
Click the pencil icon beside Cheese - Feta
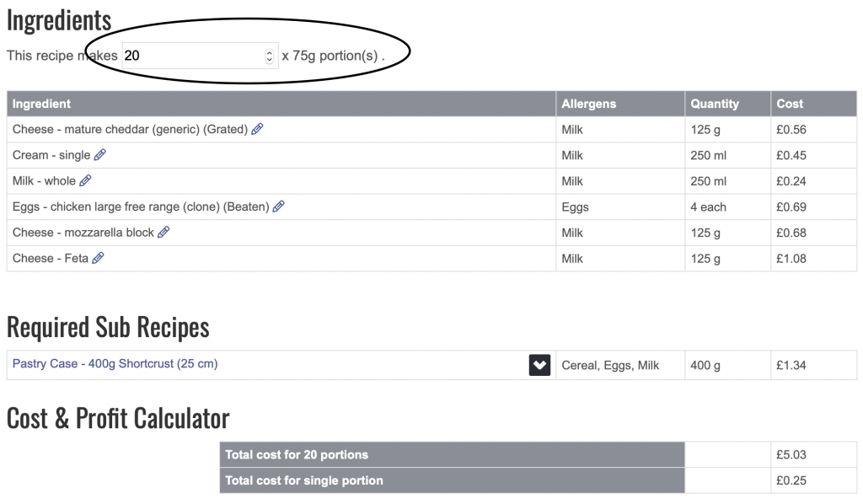[98, 258]
